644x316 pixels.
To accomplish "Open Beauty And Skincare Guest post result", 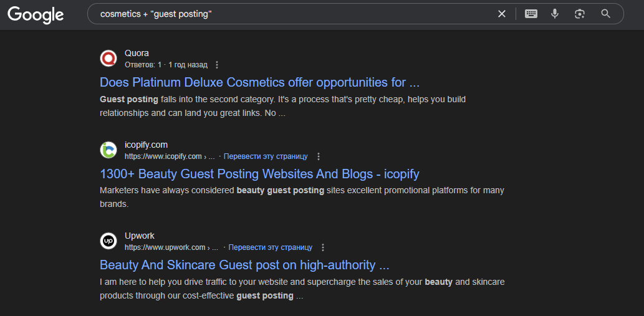I will (244, 265).
